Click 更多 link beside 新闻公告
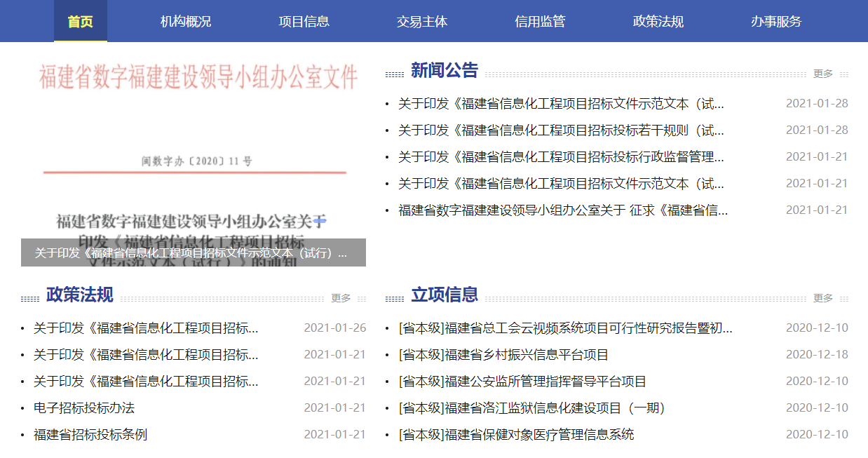The height and width of the screenshot is (458, 868). pos(823,74)
